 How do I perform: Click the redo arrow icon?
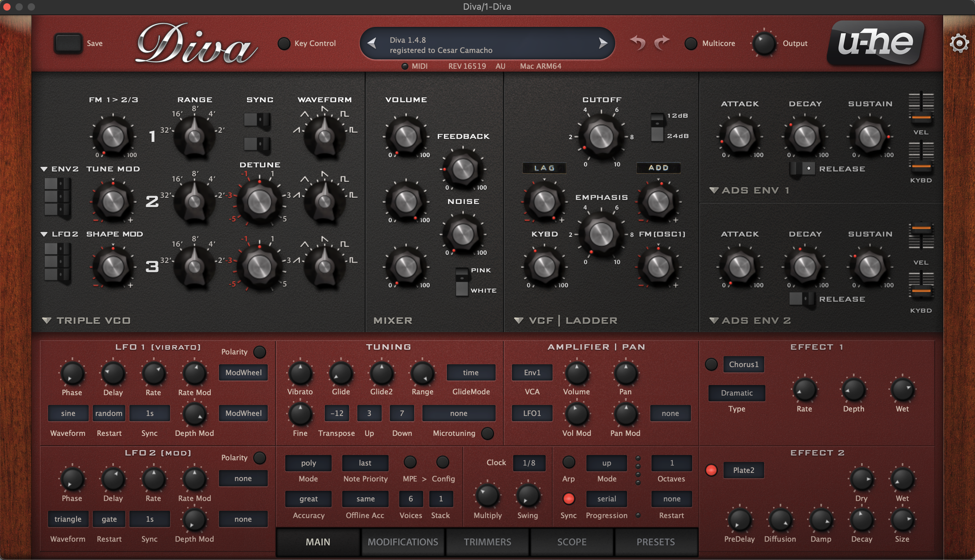point(662,42)
